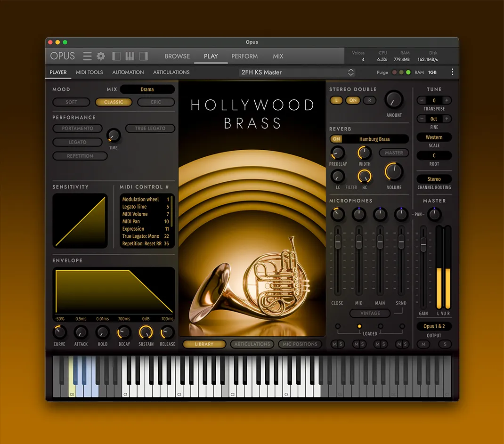Select the Epic mood button
Image resolution: width=504 pixels, height=444 pixels.
coord(156,102)
